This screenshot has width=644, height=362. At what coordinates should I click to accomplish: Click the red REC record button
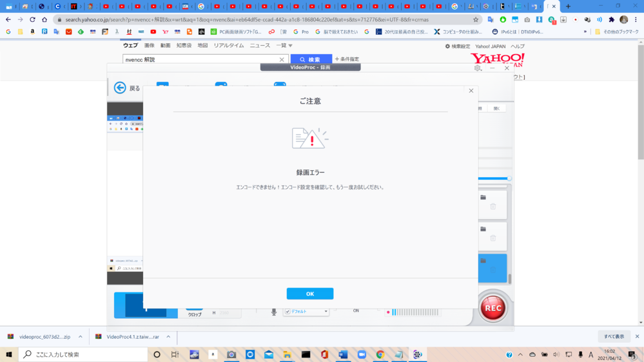(x=493, y=307)
